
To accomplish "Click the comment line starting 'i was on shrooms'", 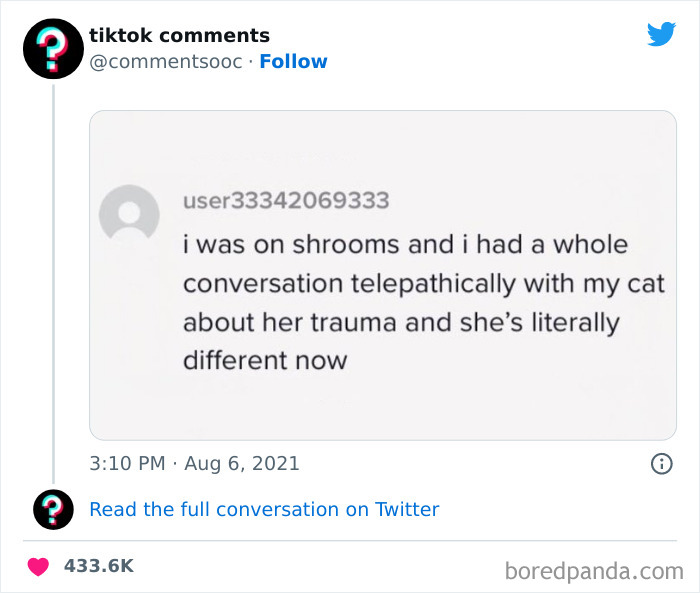I will pyautogui.click(x=405, y=244).
